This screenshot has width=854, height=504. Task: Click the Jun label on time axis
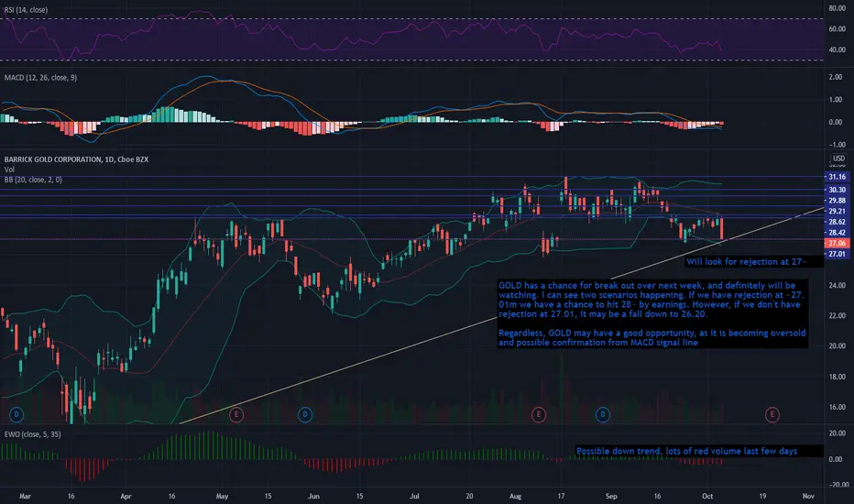(313, 497)
